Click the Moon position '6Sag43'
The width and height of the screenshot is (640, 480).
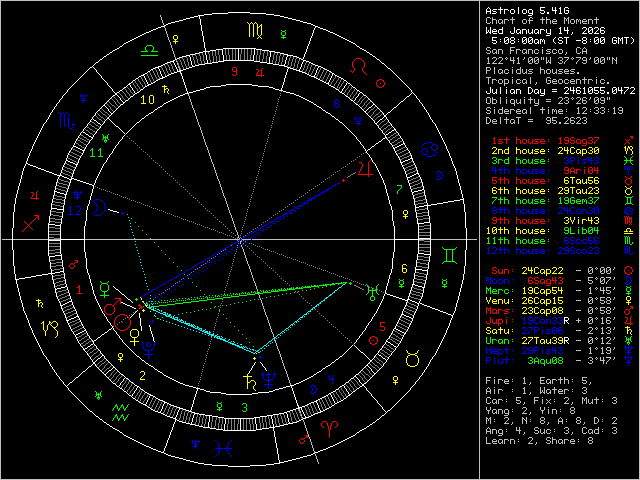tap(545, 281)
